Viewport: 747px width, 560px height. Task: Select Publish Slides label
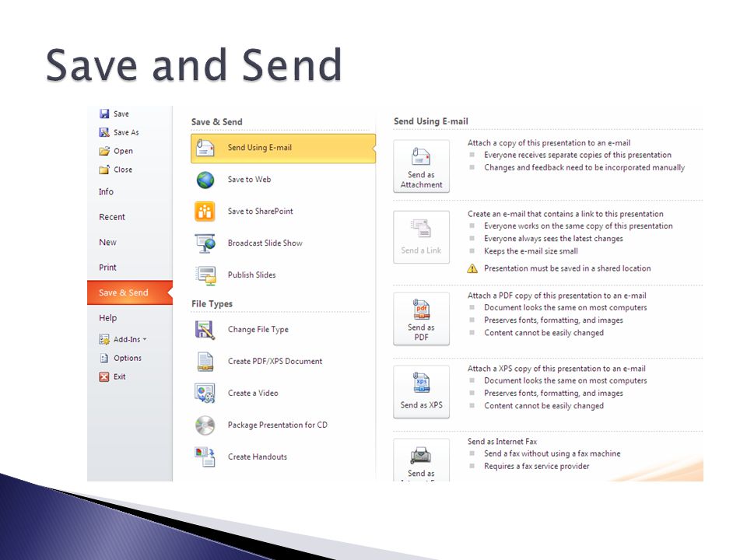pos(251,275)
